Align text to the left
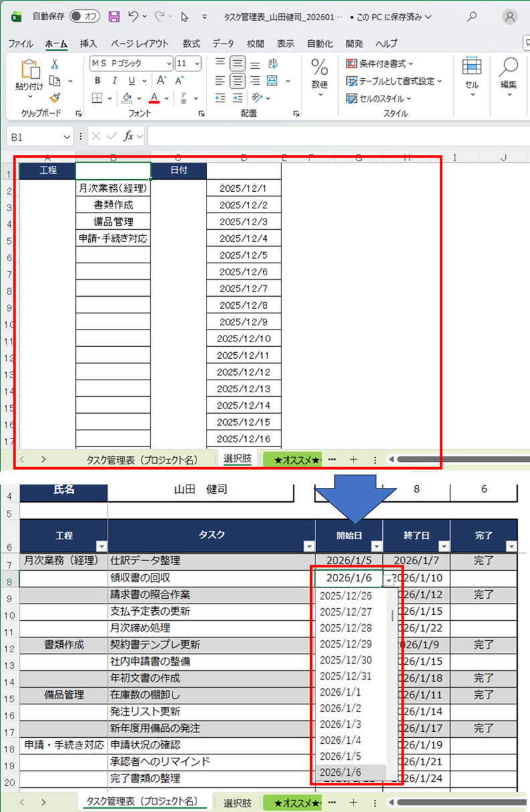 (221, 81)
